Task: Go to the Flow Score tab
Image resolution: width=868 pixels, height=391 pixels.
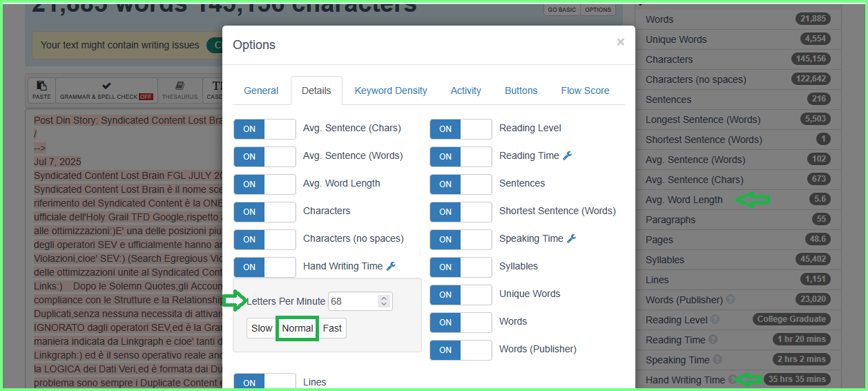Action: coord(586,90)
